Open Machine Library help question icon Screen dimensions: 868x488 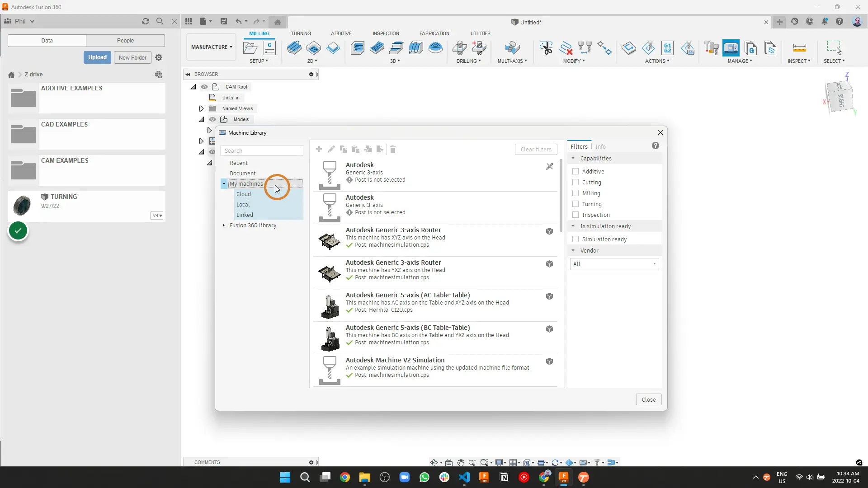(x=656, y=145)
